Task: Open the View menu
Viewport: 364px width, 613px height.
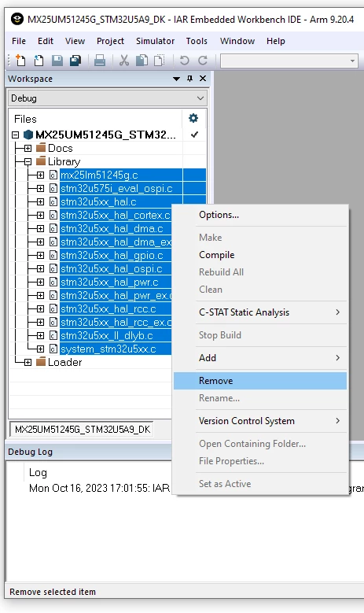Action: (x=75, y=41)
